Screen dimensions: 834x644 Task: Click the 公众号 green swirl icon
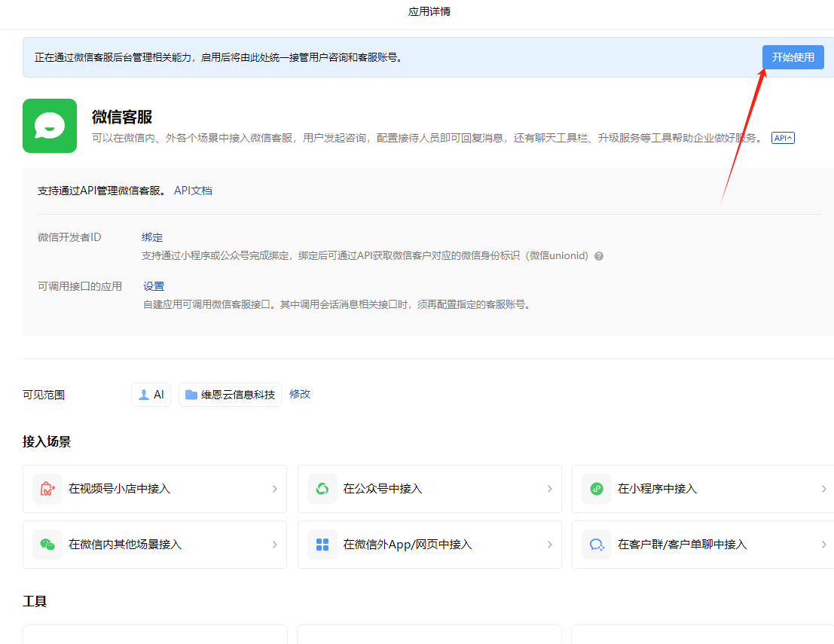322,489
